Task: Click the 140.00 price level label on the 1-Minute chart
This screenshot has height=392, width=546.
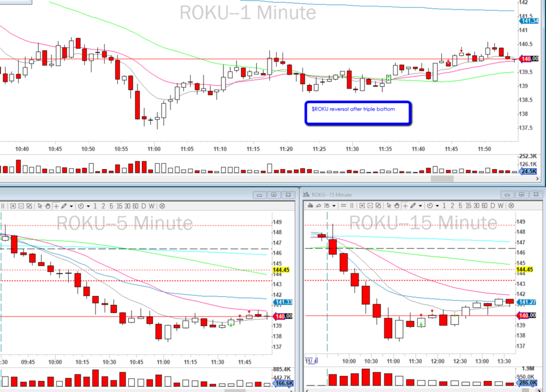Action: (529, 58)
